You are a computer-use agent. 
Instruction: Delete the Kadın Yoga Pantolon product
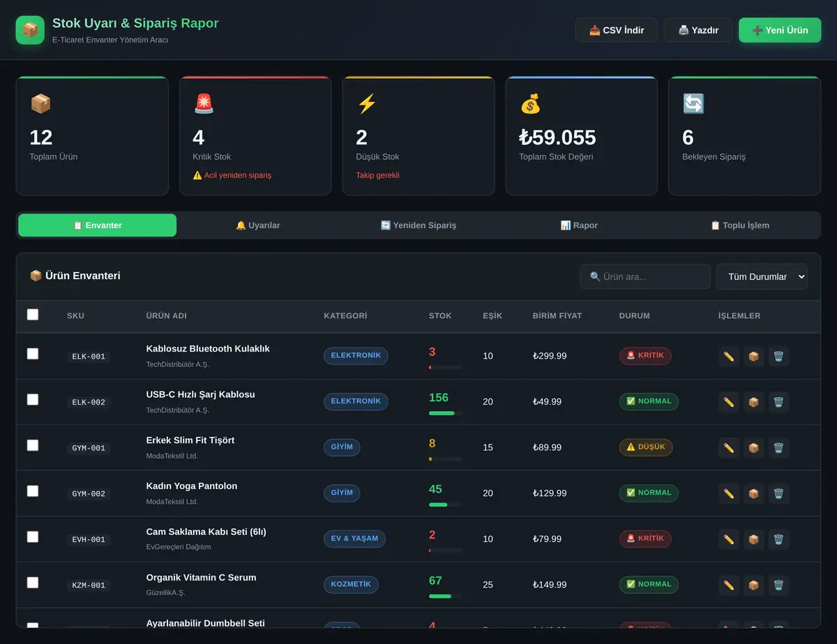pyautogui.click(x=779, y=493)
